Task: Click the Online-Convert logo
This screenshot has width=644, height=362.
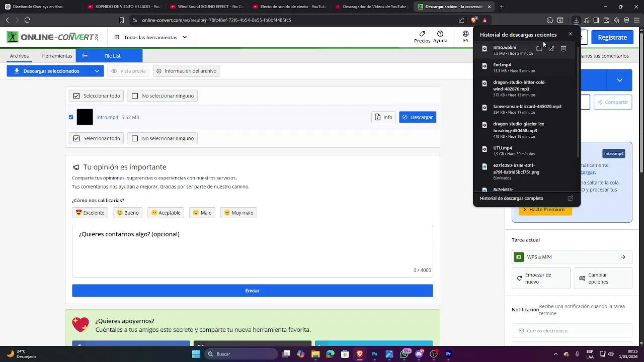Action: [x=52, y=37]
